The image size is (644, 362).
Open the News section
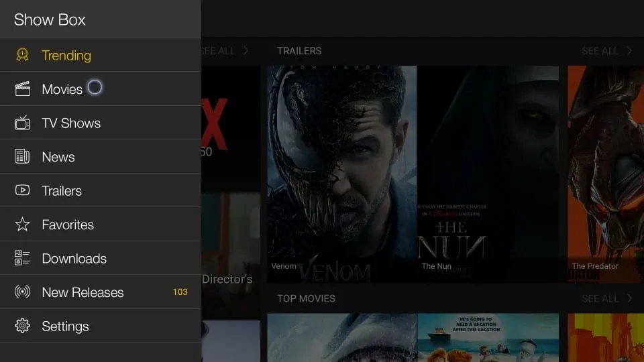pyautogui.click(x=101, y=157)
